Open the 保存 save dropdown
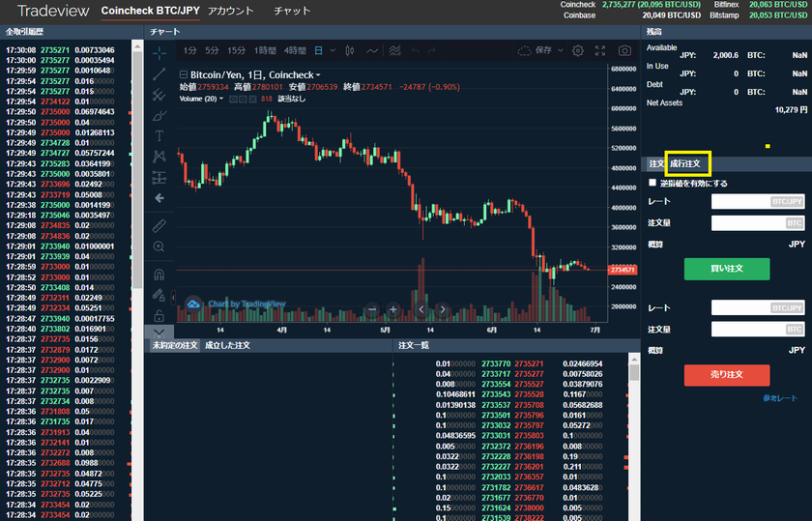This screenshot has height=521, width=812. click(547, 50)
